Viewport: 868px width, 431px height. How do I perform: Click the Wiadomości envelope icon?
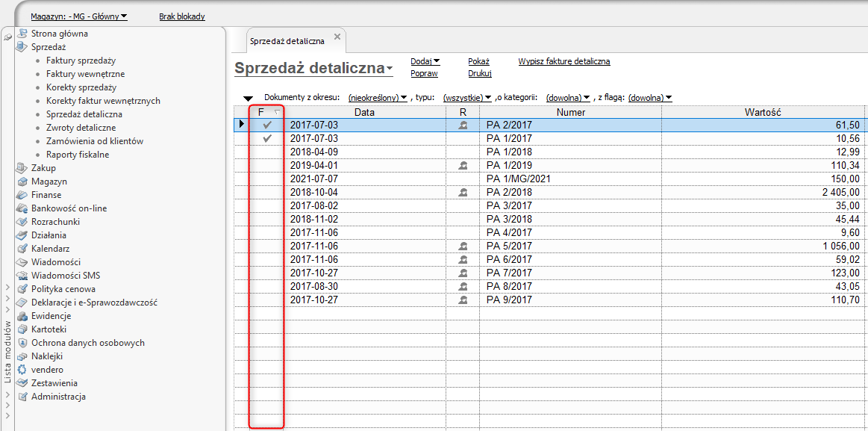(x=22, y=262)
